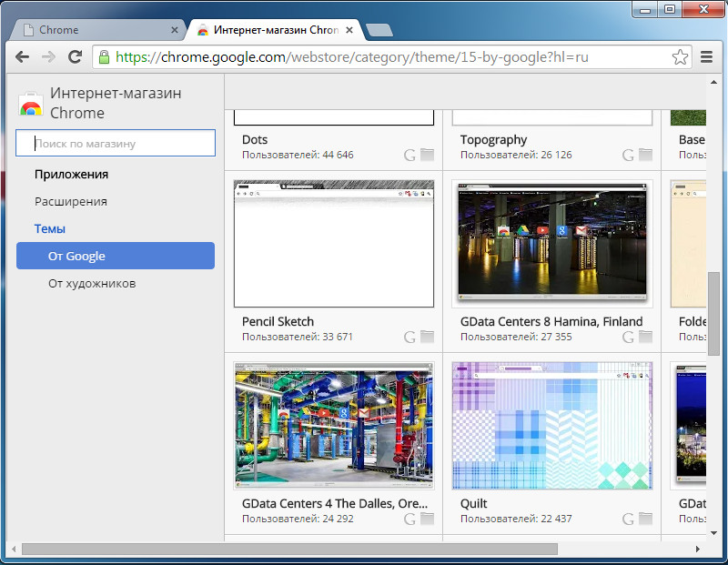The image size is (728, 565).
Task: Click the folder icon under Dots theme
Action: coord(427,155)
